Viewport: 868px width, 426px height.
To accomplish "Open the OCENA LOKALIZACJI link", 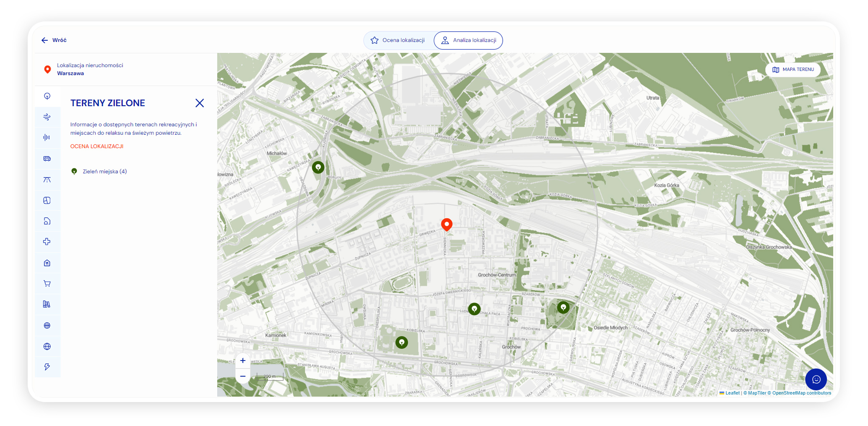I will [96, 146].
